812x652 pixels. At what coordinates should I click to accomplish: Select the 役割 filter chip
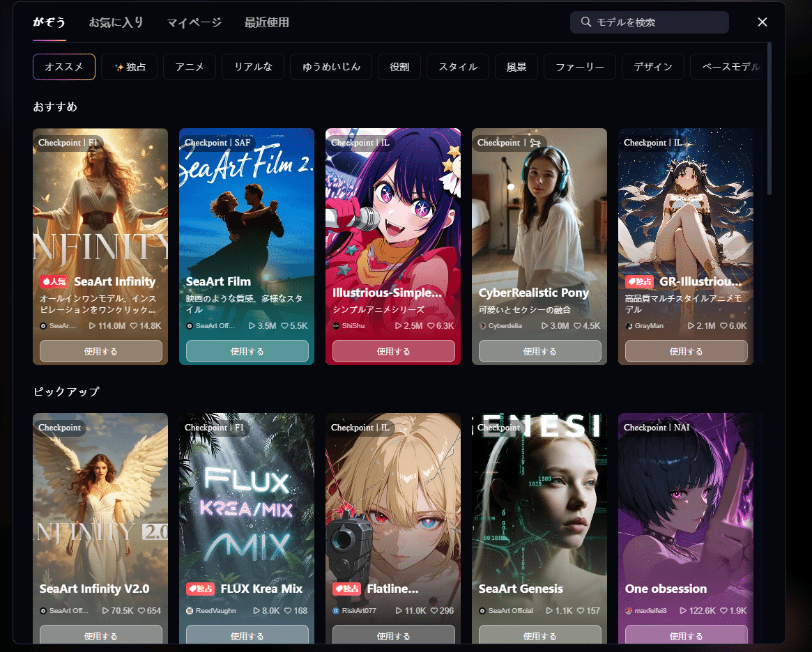(x=399, y=67)
